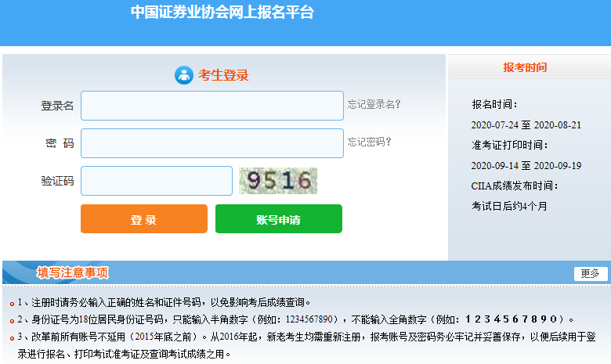The width and height of the screenshot is (611, 364).
Task: Focus the 密码 password field
Action: click(211, 143)
